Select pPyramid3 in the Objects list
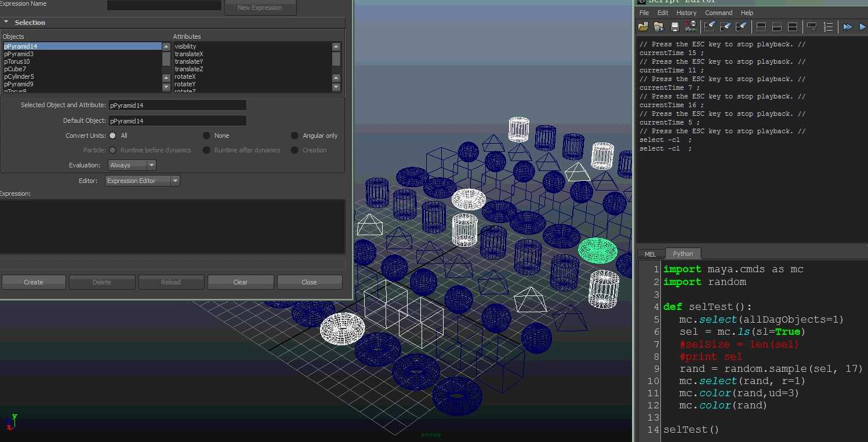The image size is (868, 442). (82, 54)
